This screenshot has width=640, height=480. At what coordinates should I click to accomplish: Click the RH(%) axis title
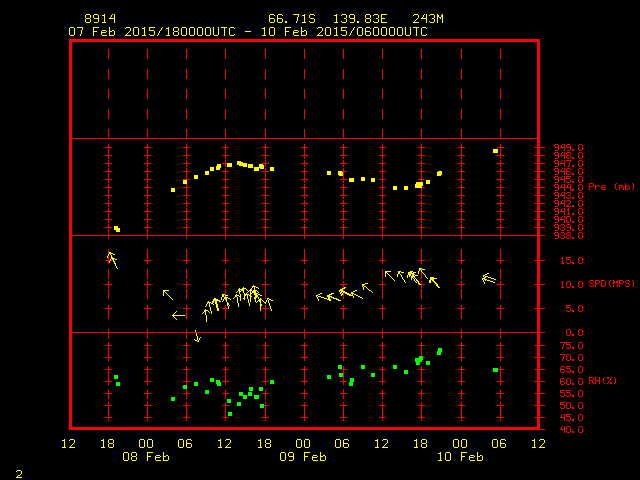click(x=602, y=380)
